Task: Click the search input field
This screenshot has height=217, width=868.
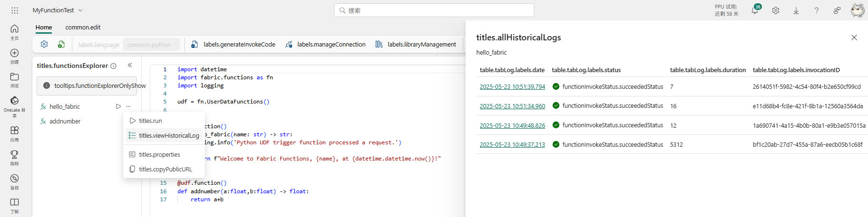Action: coord(434,10)
